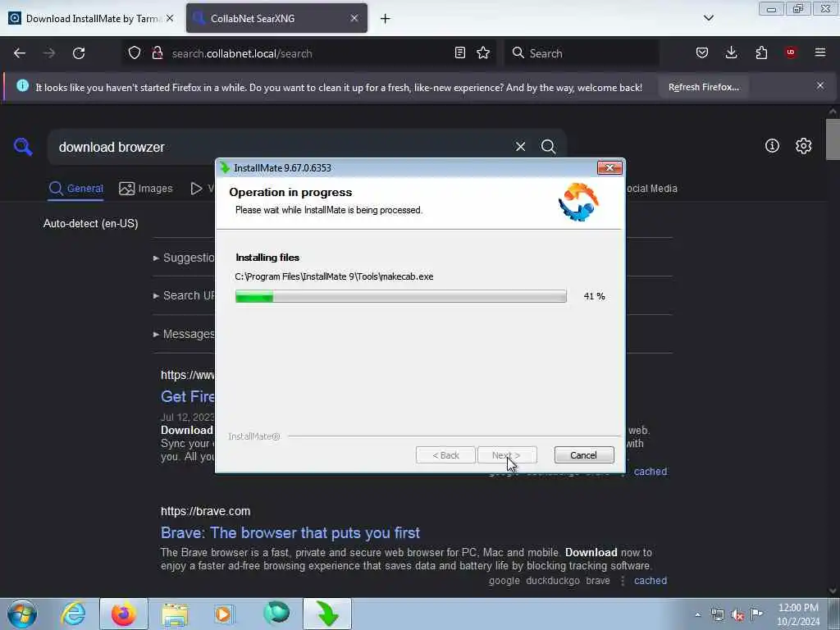Viewport: 840px width, 630px height.
Task: Click the taskbar clock showing 12:00 PM
Action: [798, 614]
